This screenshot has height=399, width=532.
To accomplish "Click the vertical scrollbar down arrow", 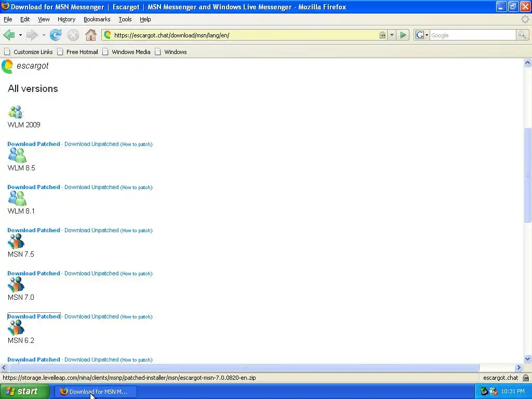I will 527,358.
